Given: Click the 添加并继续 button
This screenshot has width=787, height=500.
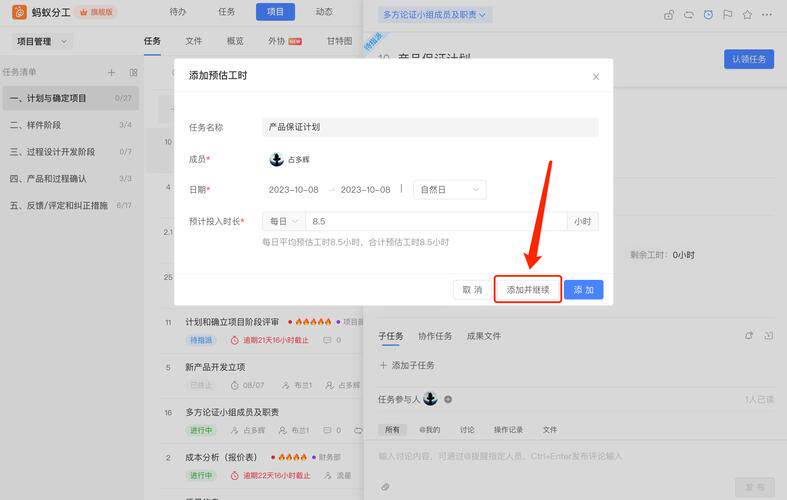Looking at the screenshot, I should click(528, 290).
